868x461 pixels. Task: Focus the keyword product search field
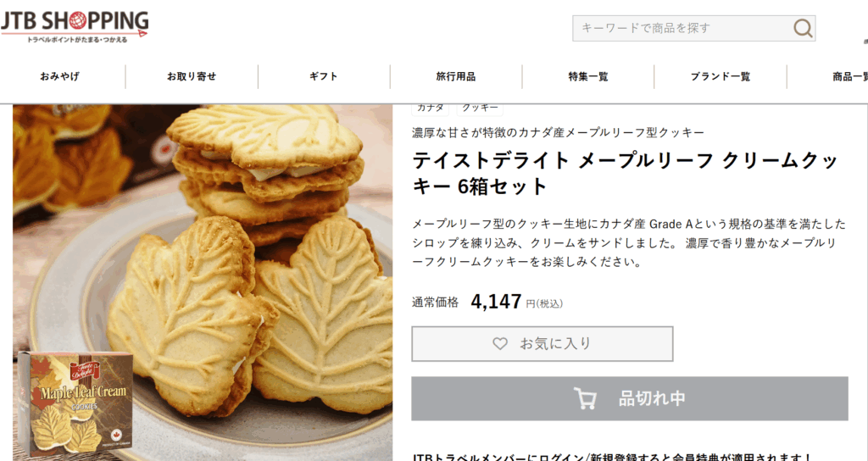[684, 28]
